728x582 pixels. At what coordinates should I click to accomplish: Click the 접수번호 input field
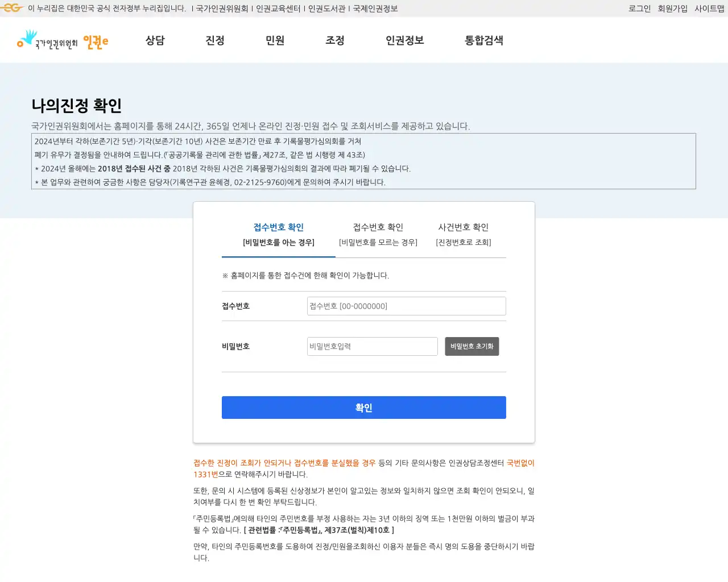406,306
